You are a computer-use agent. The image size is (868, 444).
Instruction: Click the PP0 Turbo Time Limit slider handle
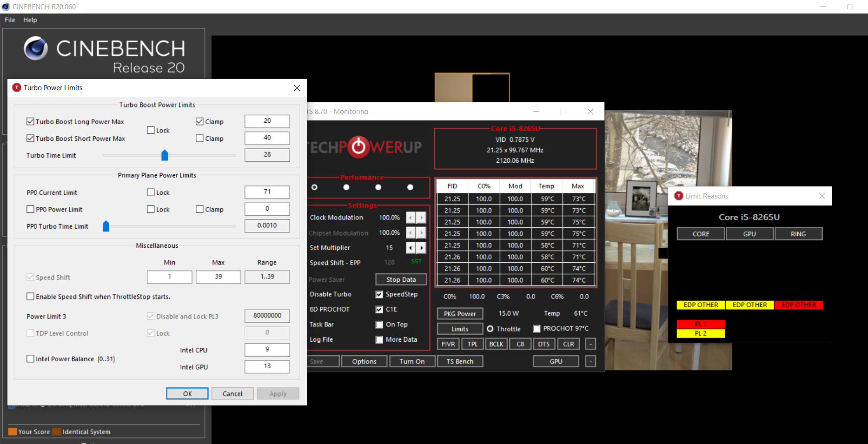[x=106, y=226]
